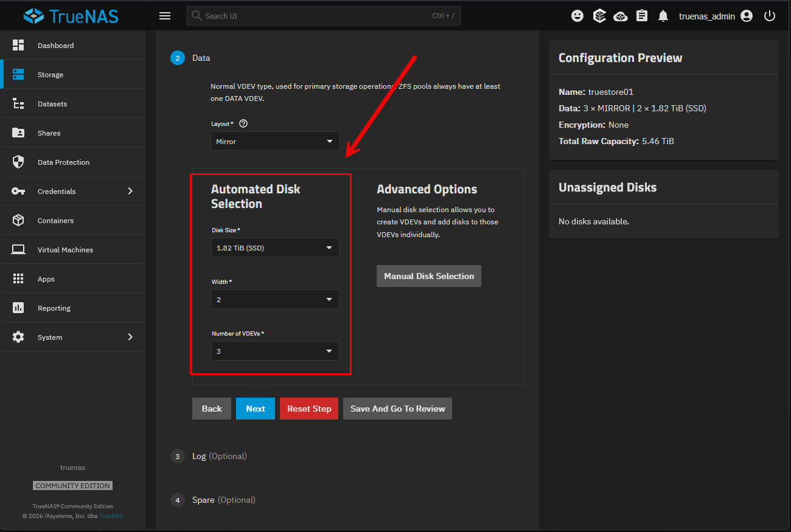
Task: Open the Alerts bell icon
Action: click(x=663, y=16)
